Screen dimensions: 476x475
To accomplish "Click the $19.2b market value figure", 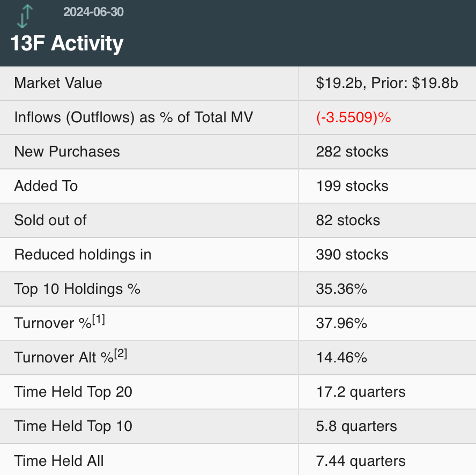I will (337, 83).
